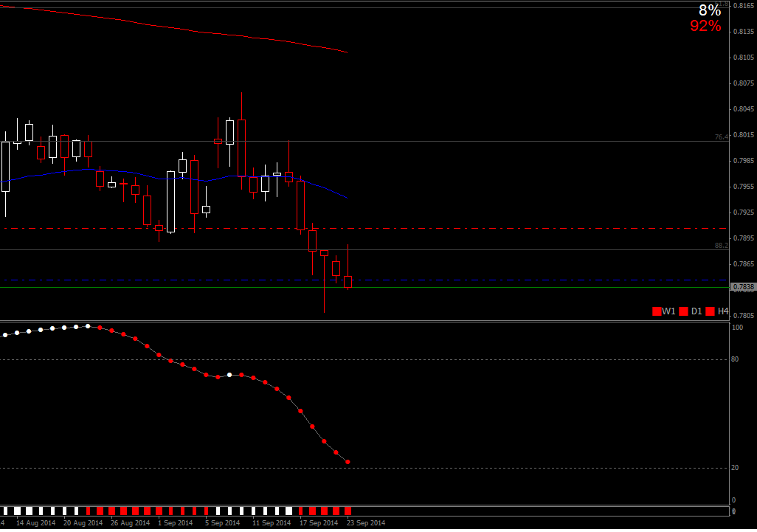Click the 23 Sep 2014 date label
The image size is (757, 532).
[366, 523]
